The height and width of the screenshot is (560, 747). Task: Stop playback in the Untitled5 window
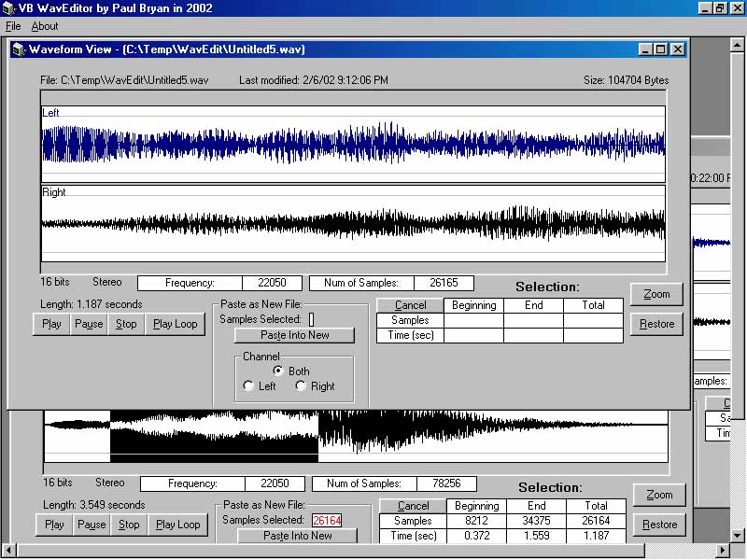click(x=126, y=324)
